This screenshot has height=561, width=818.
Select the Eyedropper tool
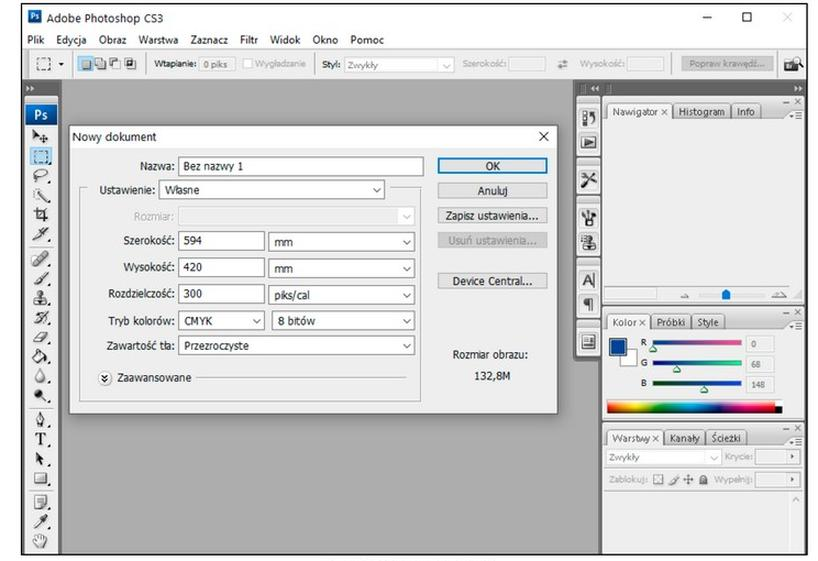41,521
